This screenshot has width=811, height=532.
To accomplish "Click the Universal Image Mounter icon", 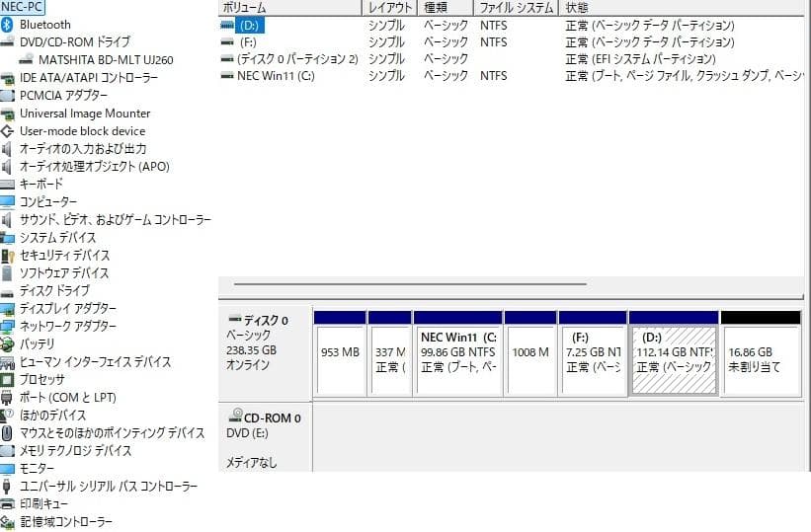I will pyautogui.click(x=7, y=114).
